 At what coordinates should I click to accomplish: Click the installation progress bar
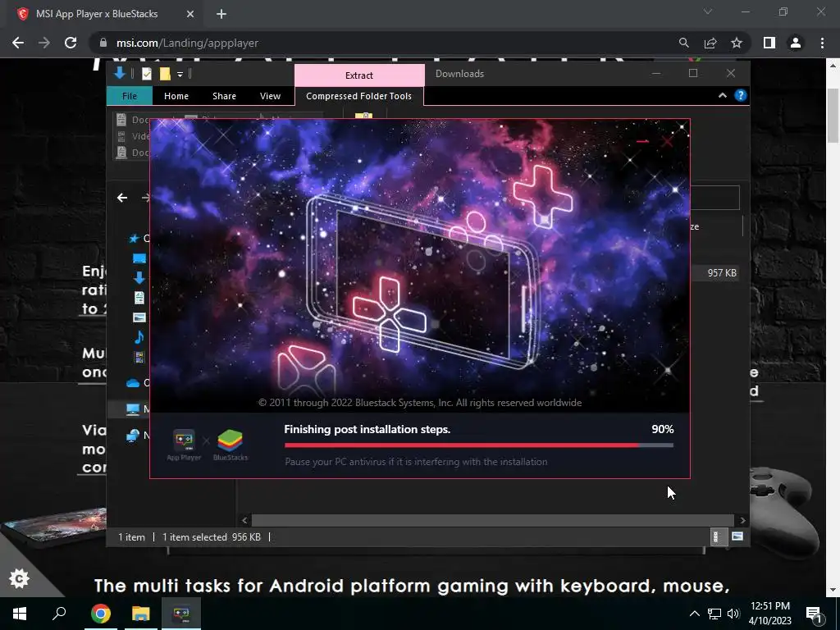tap(479, 445)
